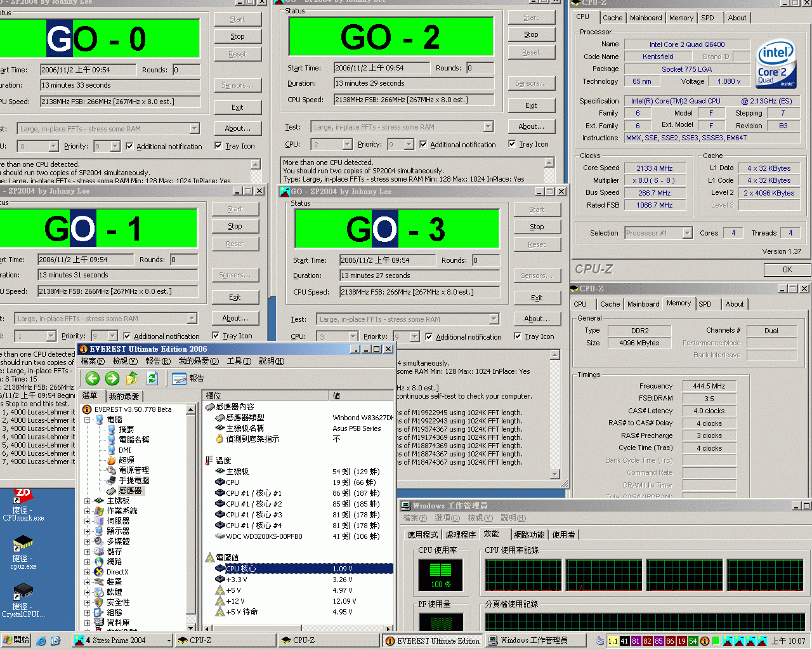Toggle Tray Icon checkbox in GO - 0 window
812x650 pixels.
pyautogui.click(x=218, y=146)
